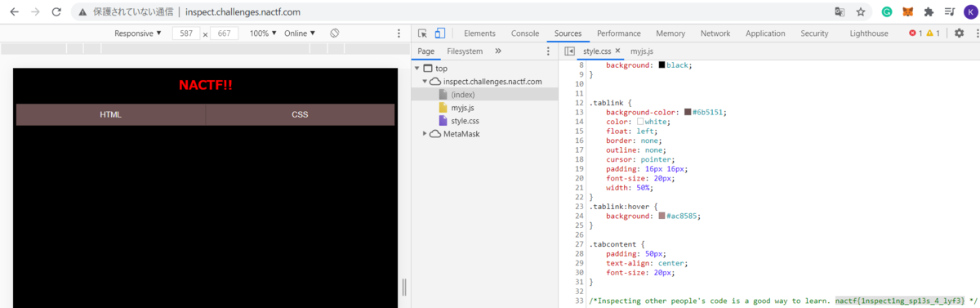Click the viewport resize handle on right edge
The height and width of the screenshot is (308, 980).
point(403,287)
